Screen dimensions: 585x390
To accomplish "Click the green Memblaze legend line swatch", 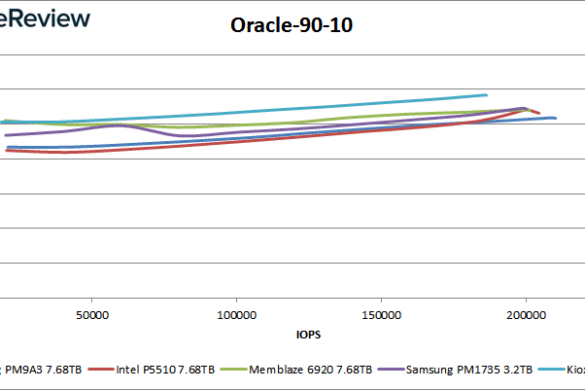I will 234,370.
